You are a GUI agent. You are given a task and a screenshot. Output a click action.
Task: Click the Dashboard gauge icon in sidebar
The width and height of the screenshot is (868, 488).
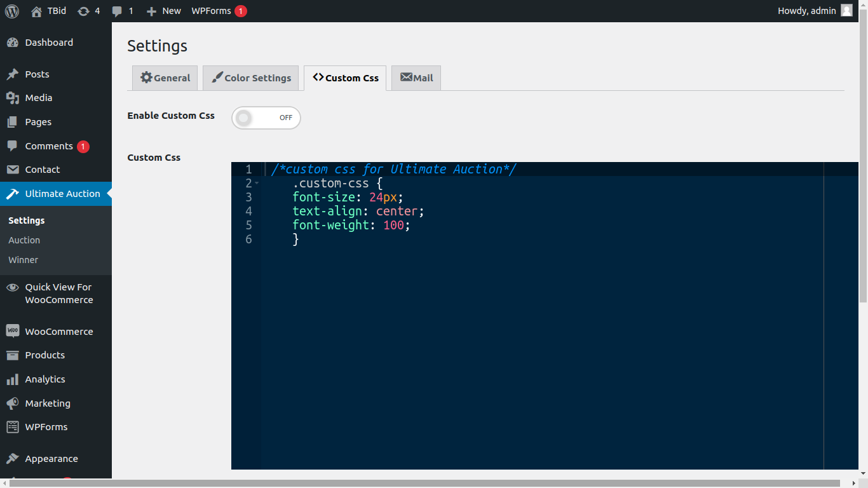coord(12,43)
